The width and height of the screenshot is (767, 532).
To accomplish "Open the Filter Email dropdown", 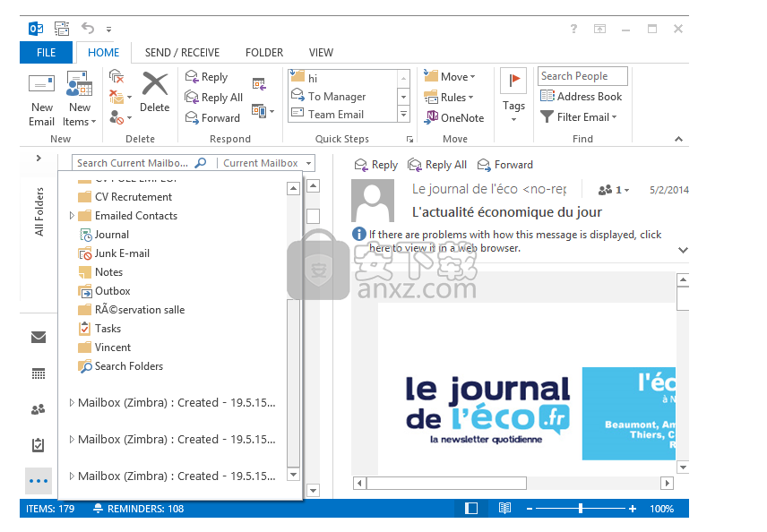I will (x=579, y=116).
